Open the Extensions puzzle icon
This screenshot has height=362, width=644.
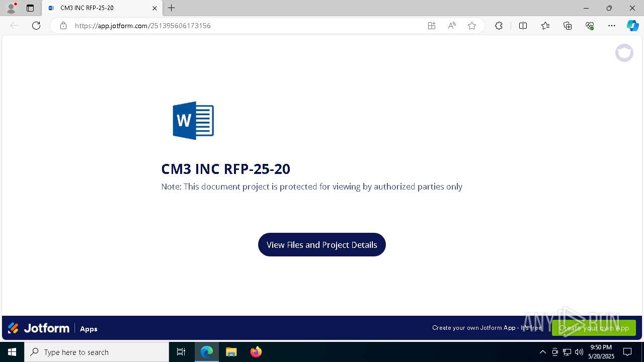pyautogui.click(x=499, y=26)
